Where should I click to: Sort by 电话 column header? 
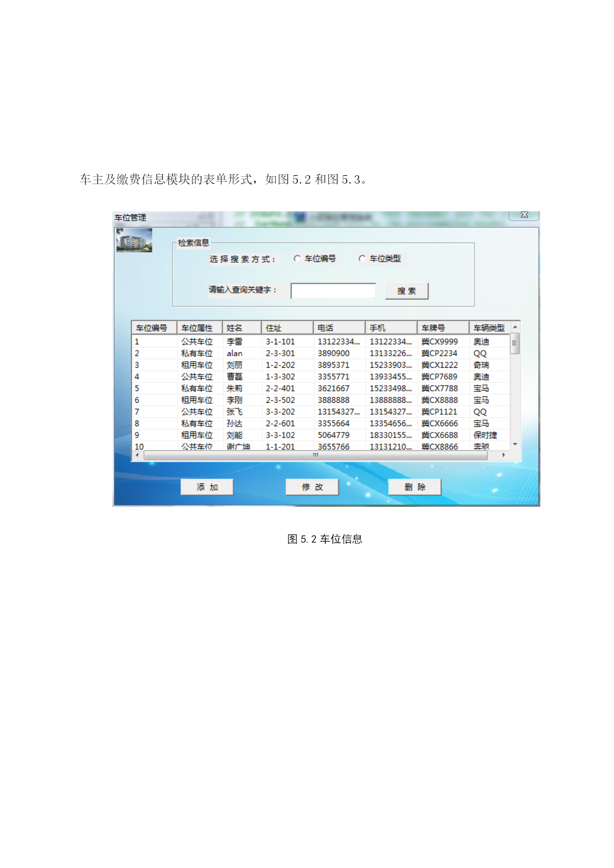[x=339, y=328]
